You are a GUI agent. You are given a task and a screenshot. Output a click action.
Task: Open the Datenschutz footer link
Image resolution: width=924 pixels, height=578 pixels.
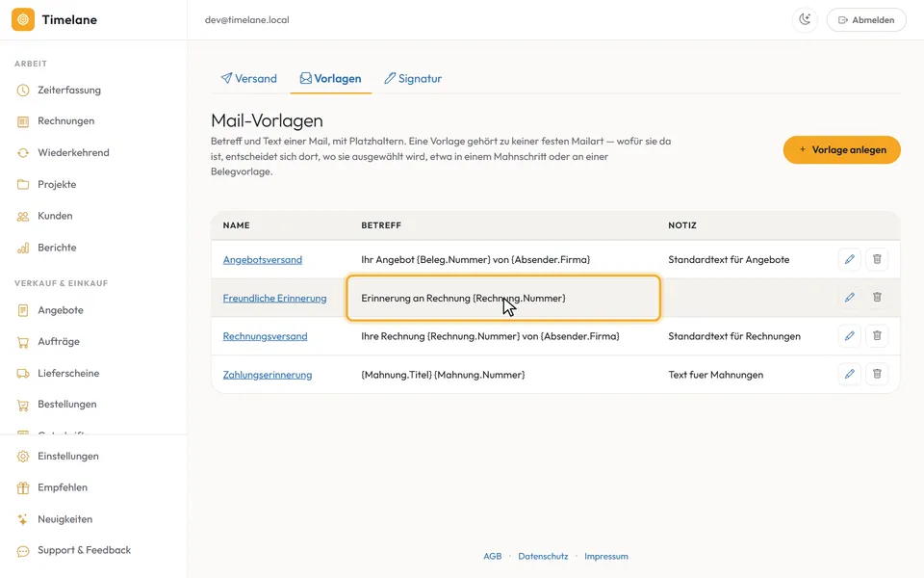tap(543, 556)
